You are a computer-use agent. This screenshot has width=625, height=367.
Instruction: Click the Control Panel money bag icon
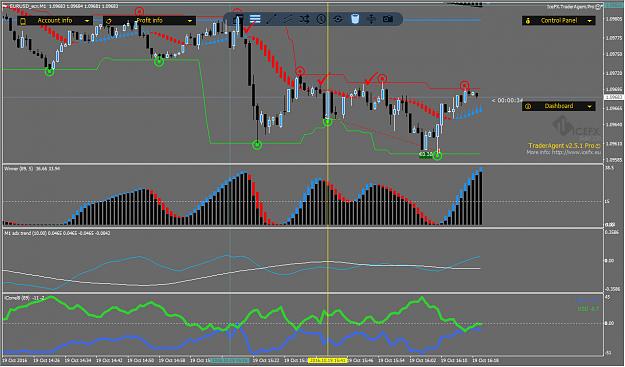click(528, 21)
